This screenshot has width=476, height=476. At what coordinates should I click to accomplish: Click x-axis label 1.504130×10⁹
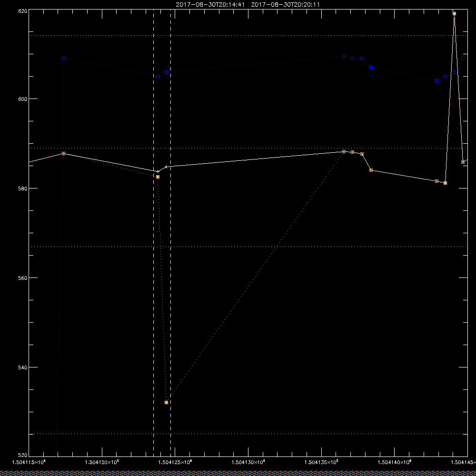pos(248,462)
